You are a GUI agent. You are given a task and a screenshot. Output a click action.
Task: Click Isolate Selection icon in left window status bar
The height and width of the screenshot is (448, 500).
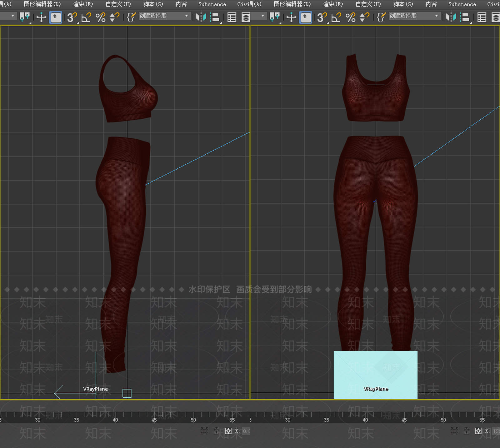[204, 431]
